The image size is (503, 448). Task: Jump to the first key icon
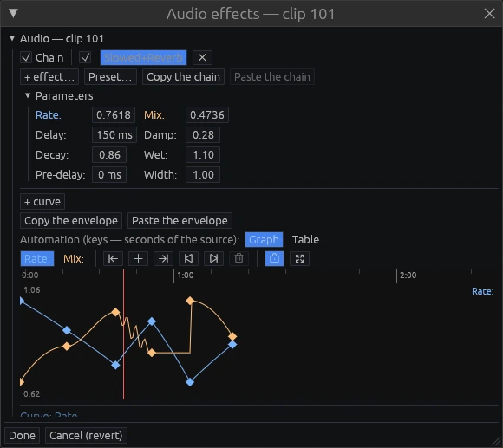[x=113, y=258]
